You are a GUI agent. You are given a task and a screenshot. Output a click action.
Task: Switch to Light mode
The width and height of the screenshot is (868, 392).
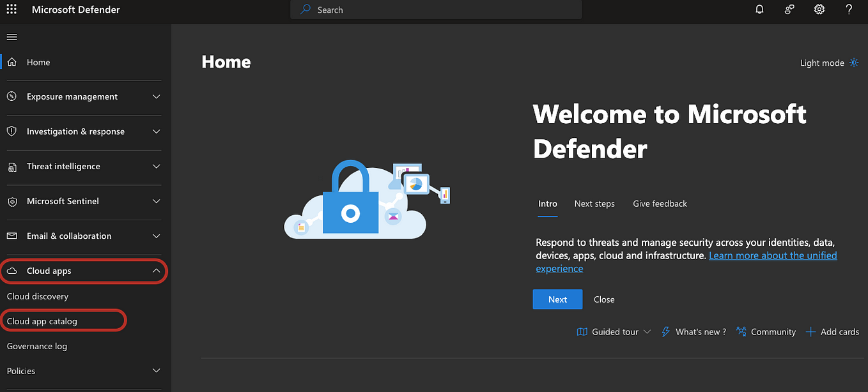click(x=830, y=63)
